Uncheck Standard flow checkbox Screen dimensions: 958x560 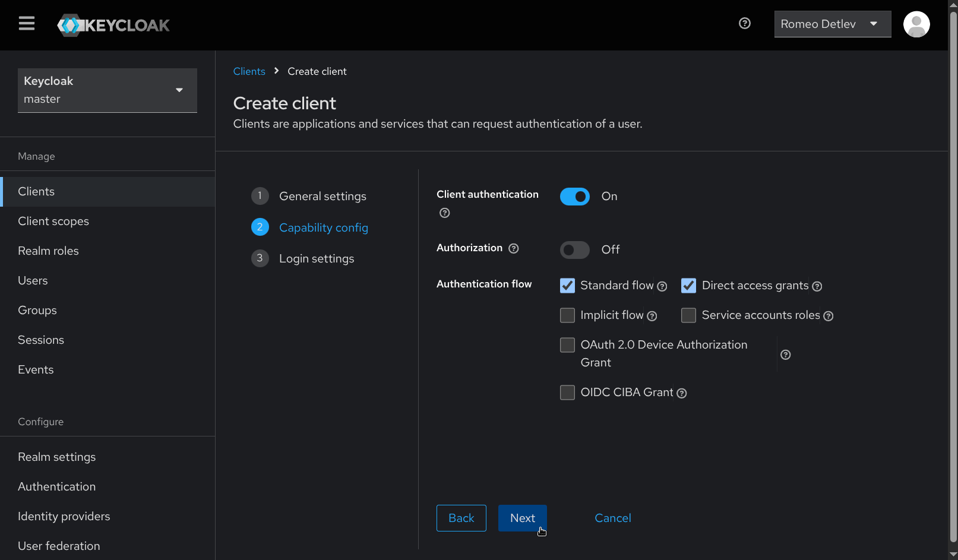coord(568,286)
